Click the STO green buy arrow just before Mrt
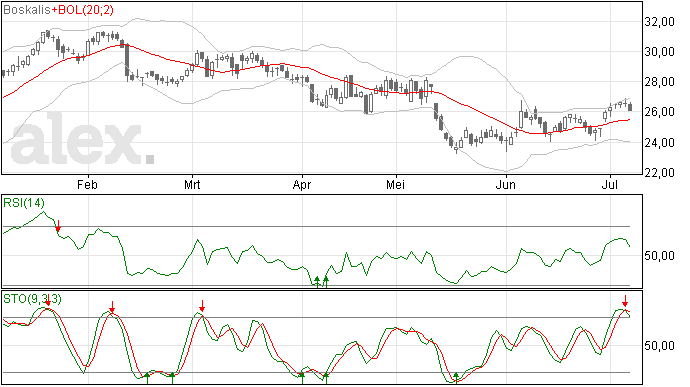 tap(172, 378)
